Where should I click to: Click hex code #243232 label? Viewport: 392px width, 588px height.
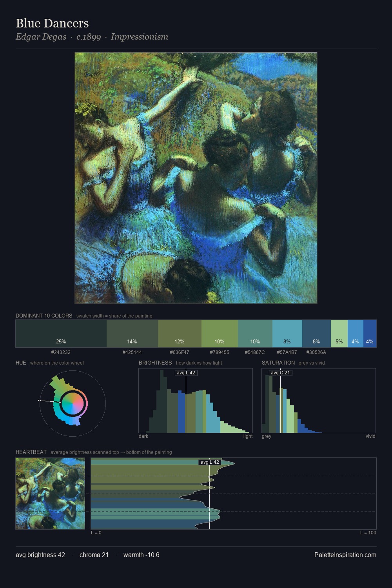(61, 352)
